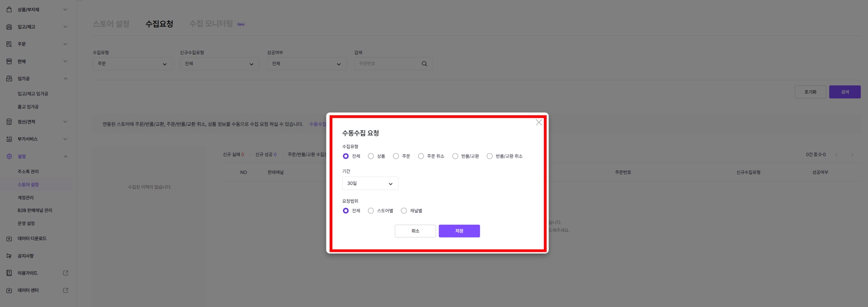Click the purple 검색 button
Viewport: 868px width, 307px height.
tap(845, 92)
